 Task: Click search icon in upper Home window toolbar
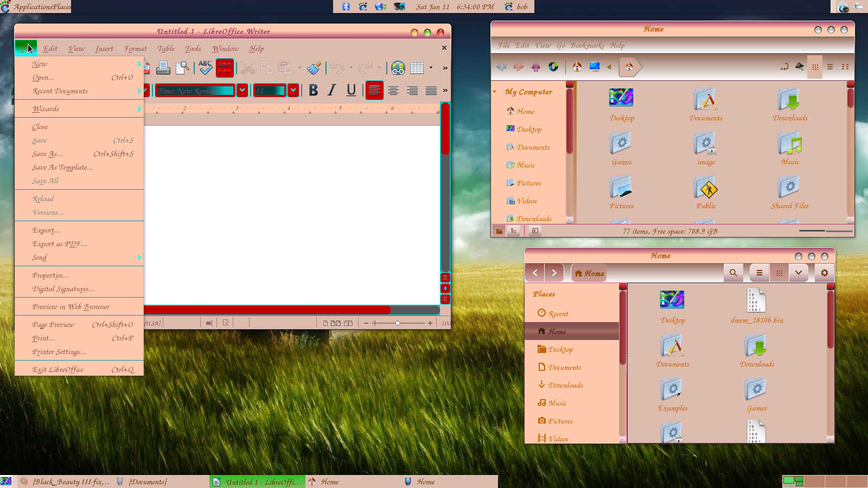[799, 67]
